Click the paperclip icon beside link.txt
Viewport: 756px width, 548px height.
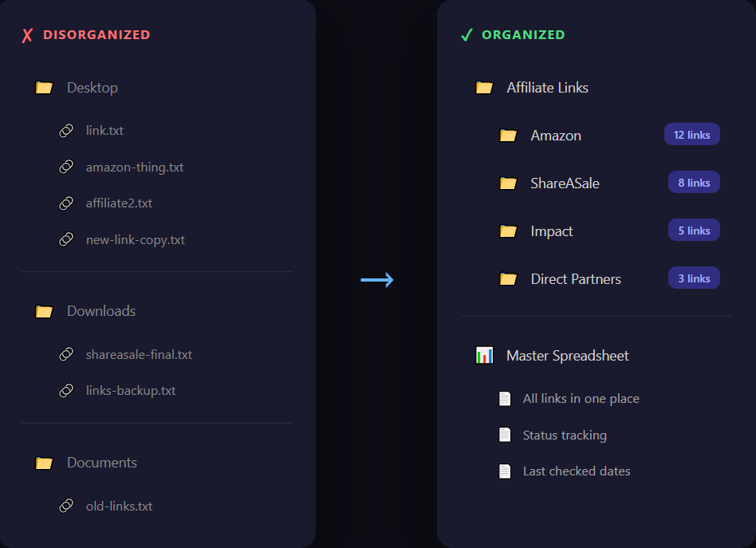[x=66, y=130]
